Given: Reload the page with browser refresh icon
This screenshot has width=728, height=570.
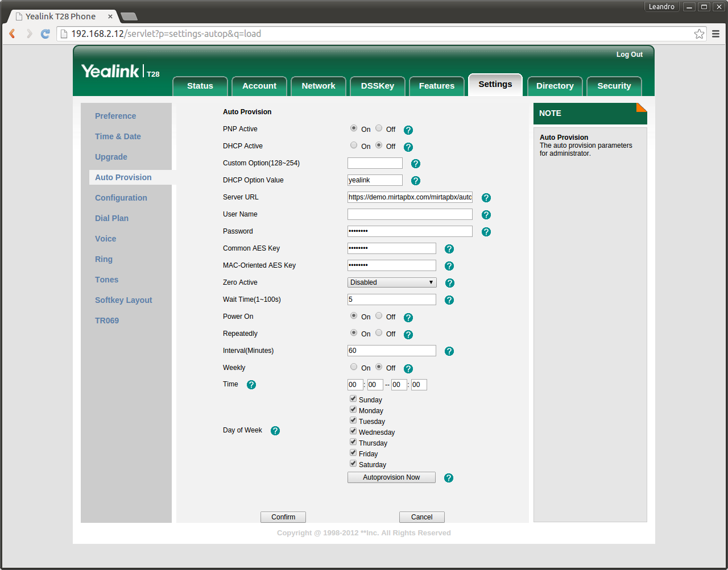Looking at the screenshot, I should pyautogui.click(x=45, y=34).
